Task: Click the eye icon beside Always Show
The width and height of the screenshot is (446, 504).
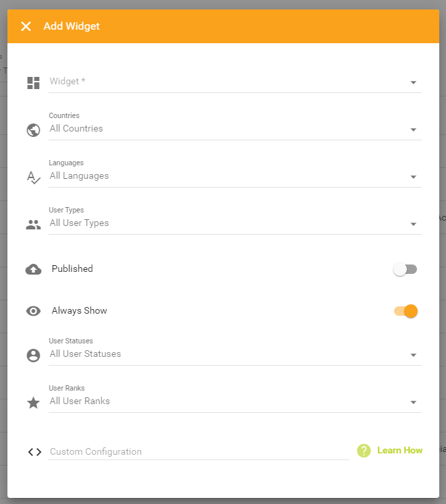Action: pos(34,311)
